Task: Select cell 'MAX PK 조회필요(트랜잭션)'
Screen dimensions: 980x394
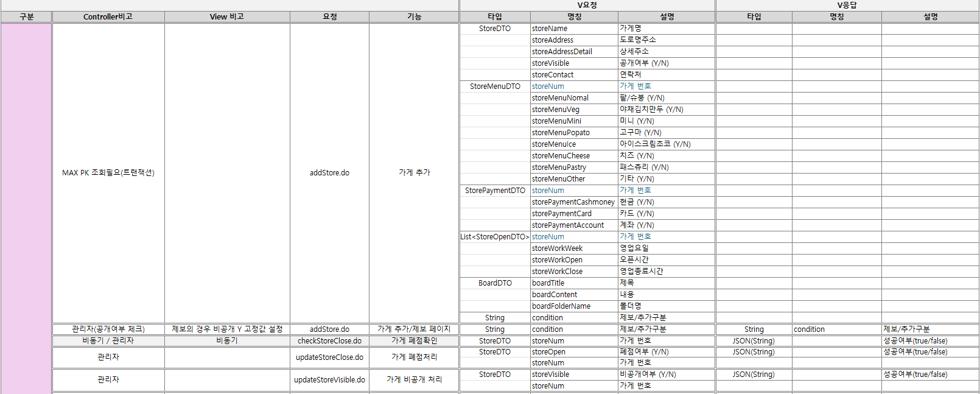Action: tap(108, 173)
